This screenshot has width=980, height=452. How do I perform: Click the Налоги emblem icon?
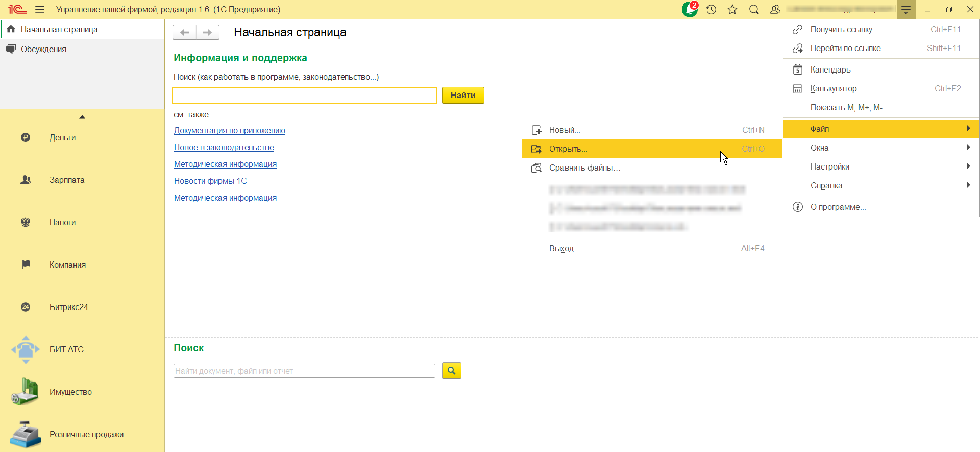[26, 222]
